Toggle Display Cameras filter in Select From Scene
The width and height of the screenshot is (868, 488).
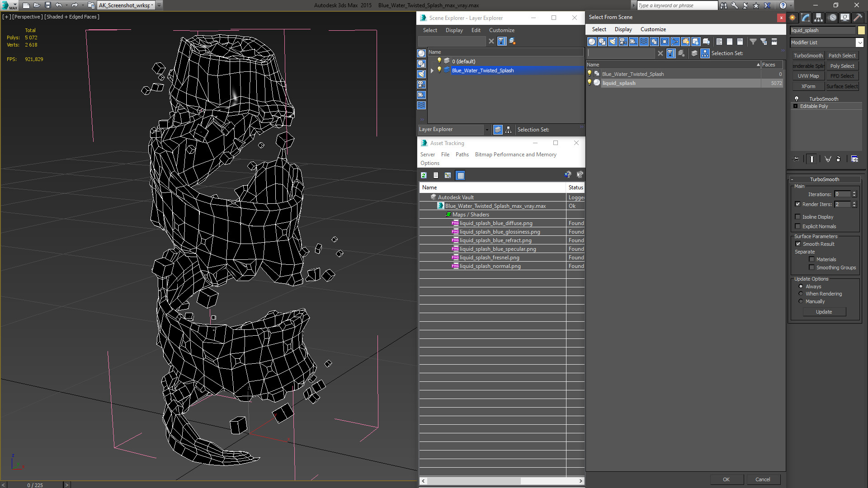click(x=623, y=42)
